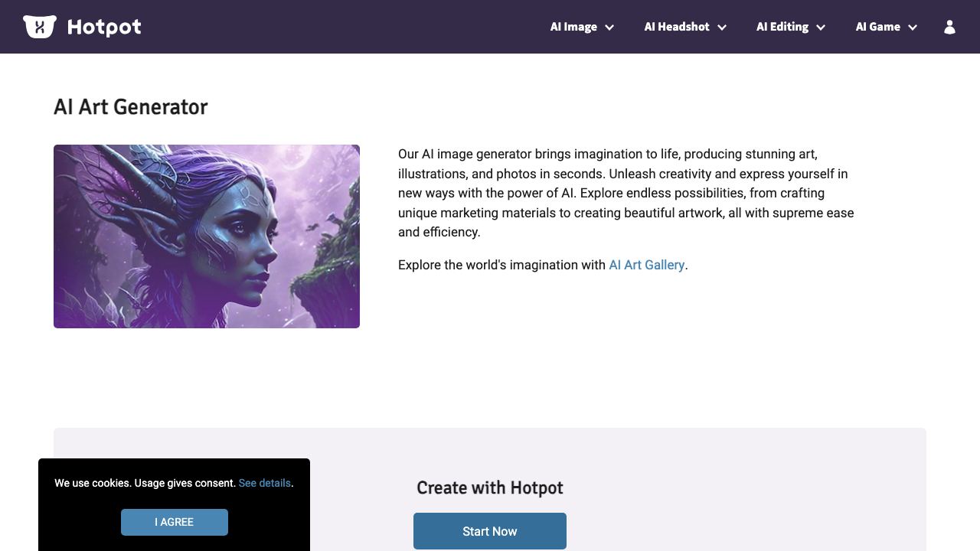Accept cookies with I AGREE button
This screenshot has width=980, height=551.
click(x=175, y=522)
